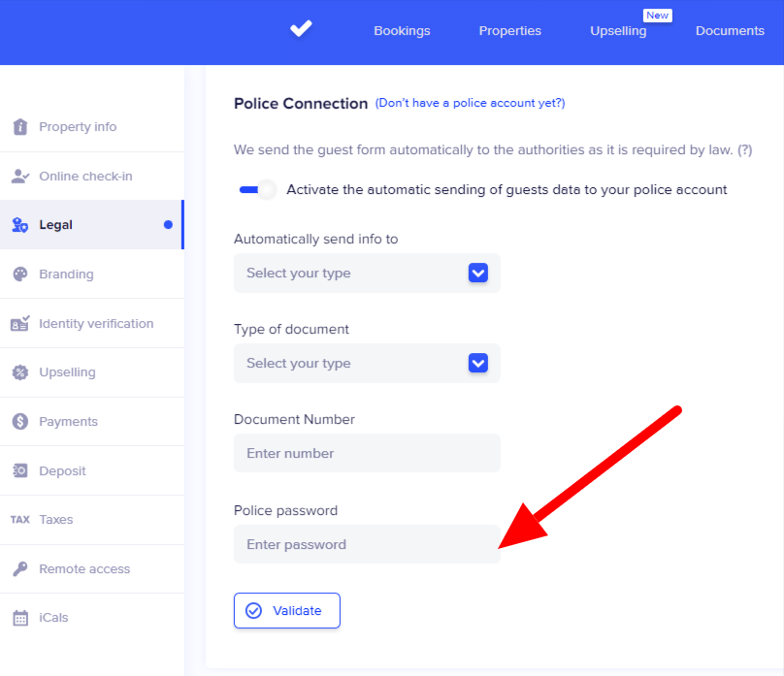Open the Bookings tab
This screenshot has height=676, width=784.
coord(402,31)
